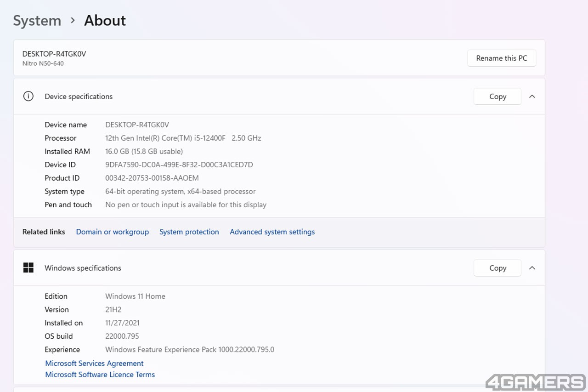This screenshot has height=392, width=588.
Task: Click the Windows logo icon beside Windows specifications
Action: 28,268
